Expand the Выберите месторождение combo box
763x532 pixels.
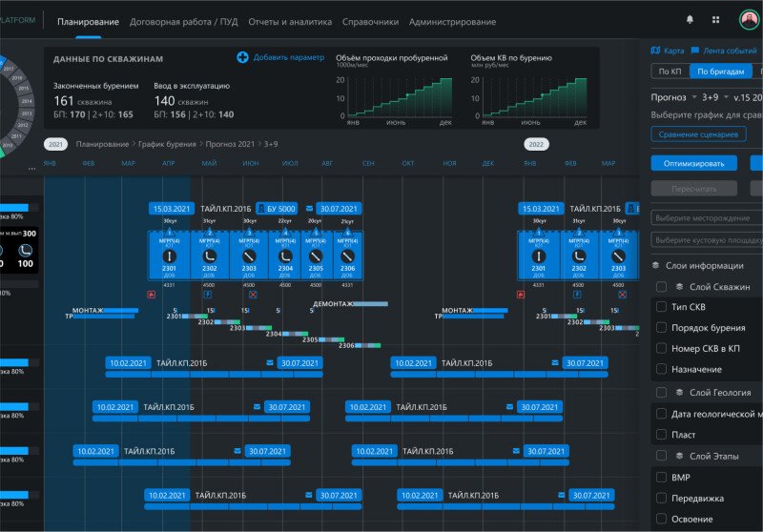[x=706, y=217]
